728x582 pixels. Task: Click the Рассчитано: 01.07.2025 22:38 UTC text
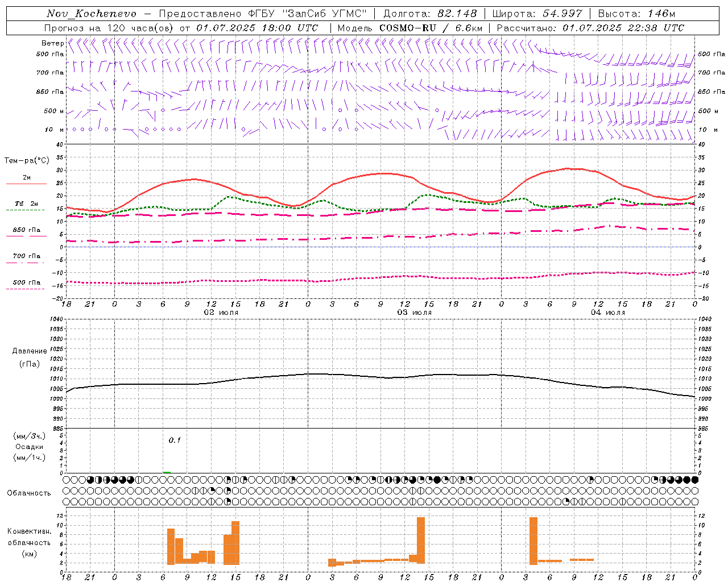point(590,28)
